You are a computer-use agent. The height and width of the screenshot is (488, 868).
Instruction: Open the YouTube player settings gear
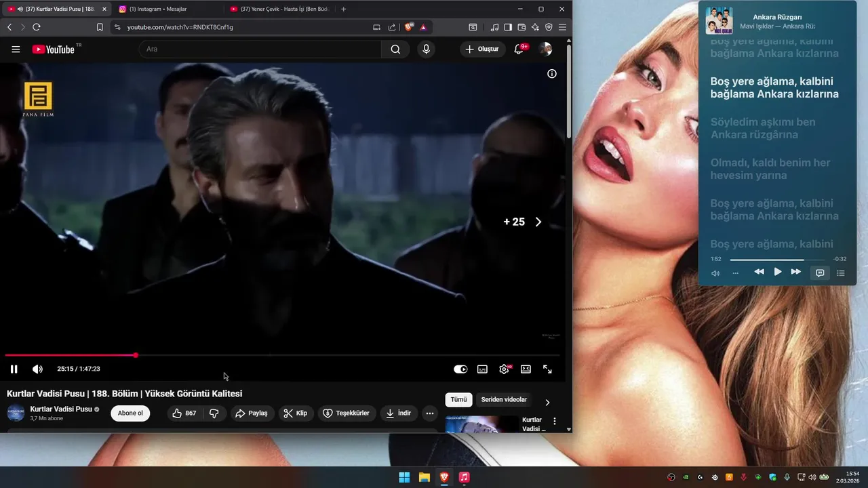click(504, 369)
